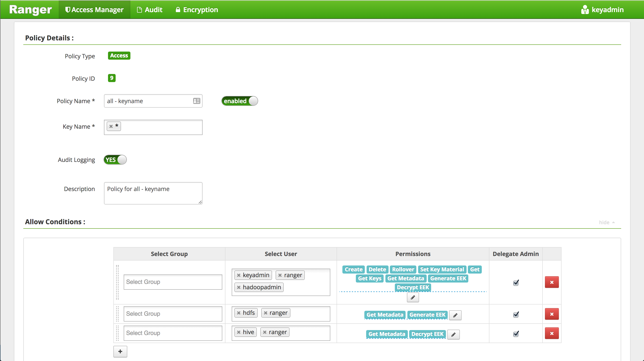
Task: Remove hadoopadmin user tag
Action: click(239, 287)
